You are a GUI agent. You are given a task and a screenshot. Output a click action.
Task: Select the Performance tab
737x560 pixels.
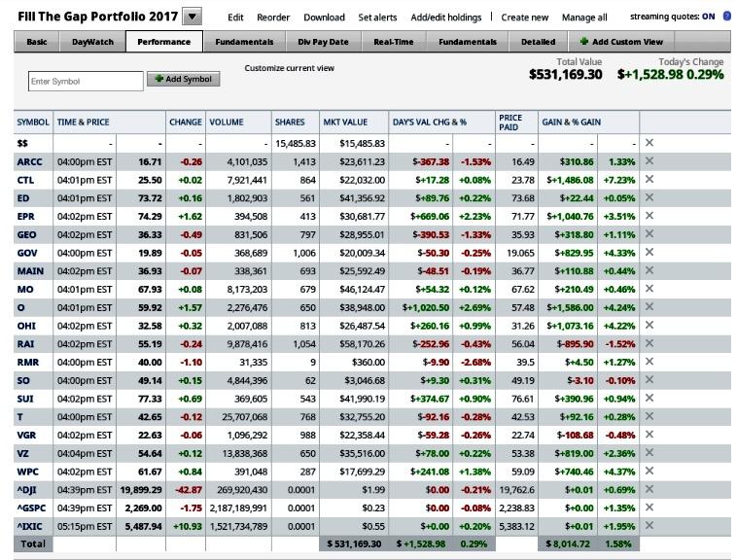coord(164,42)
